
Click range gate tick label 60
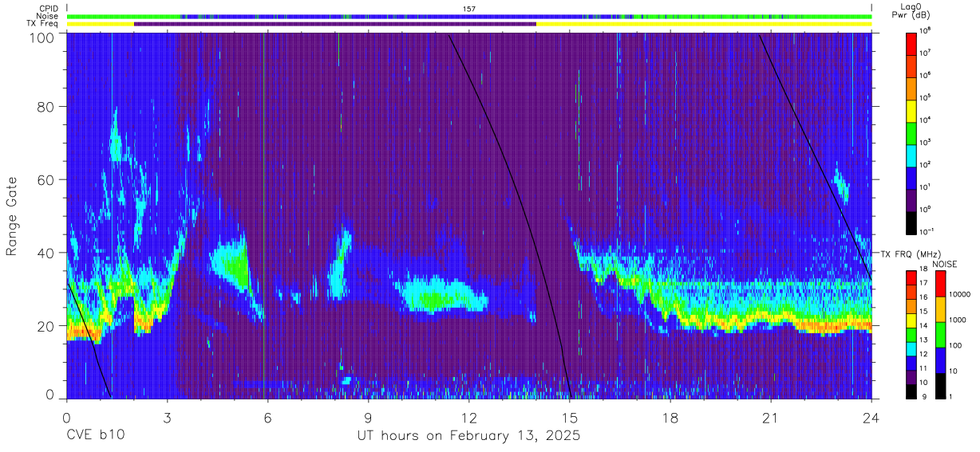[45, 179]
